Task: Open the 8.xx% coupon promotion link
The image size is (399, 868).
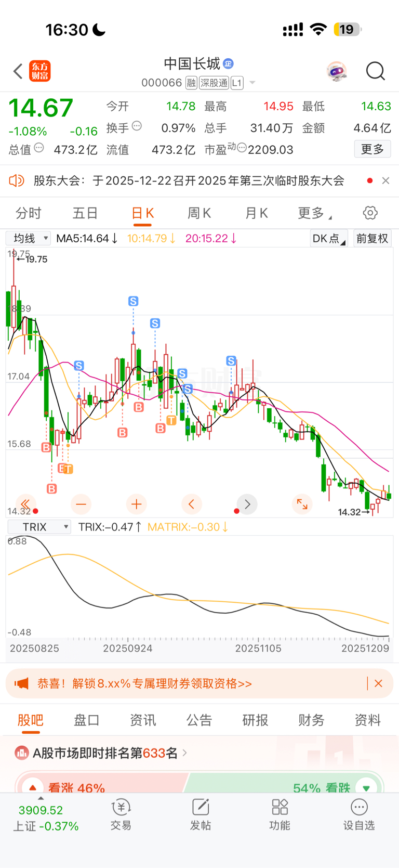Action: [x=144, y=683]
